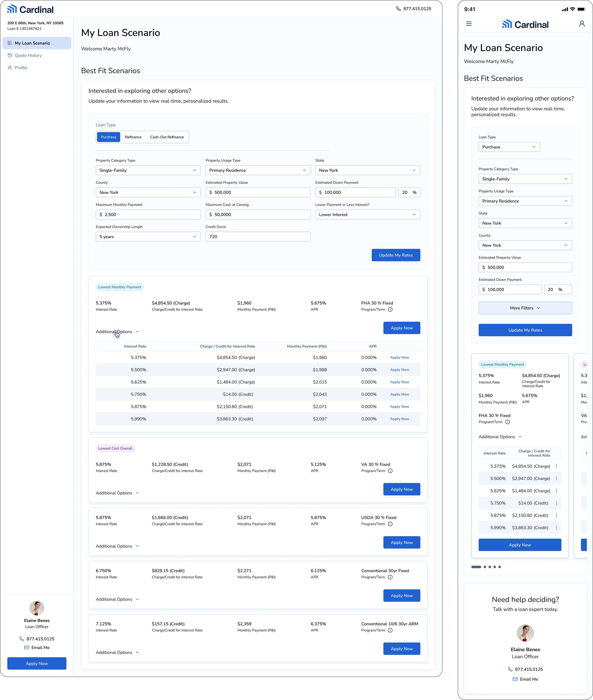Open kebab menu for mobile 5.750% row
Viewport: 593px width, 700px height.
point(556,503)
